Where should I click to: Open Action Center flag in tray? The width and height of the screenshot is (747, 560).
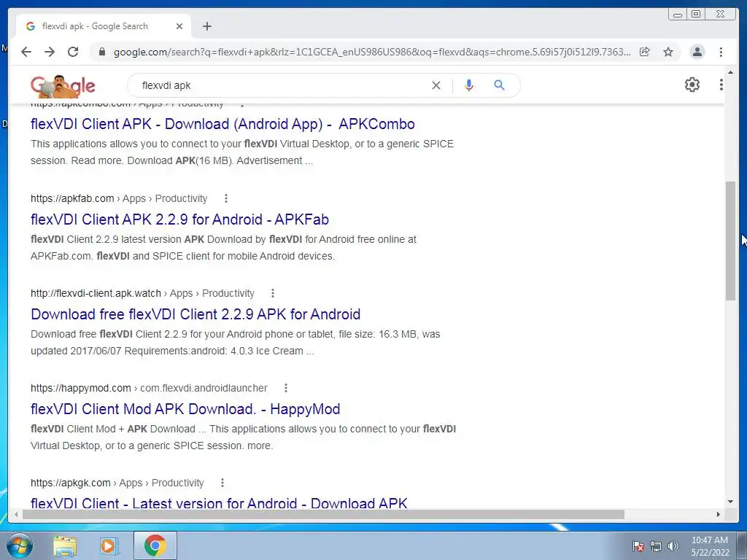[638, 546]
